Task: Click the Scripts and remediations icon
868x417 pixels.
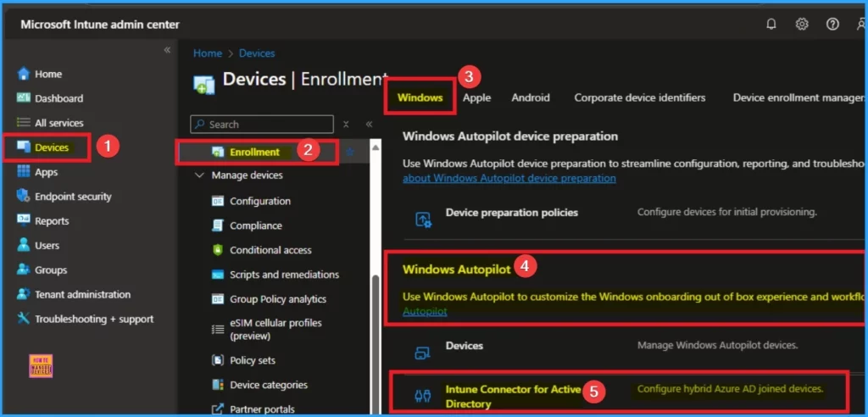Action: coord(218,275)
